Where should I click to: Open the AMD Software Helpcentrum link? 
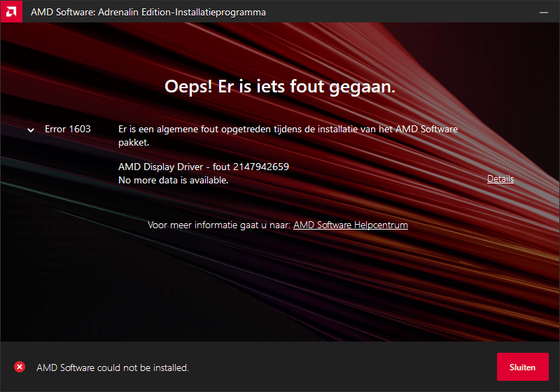(x=351, y=225)
